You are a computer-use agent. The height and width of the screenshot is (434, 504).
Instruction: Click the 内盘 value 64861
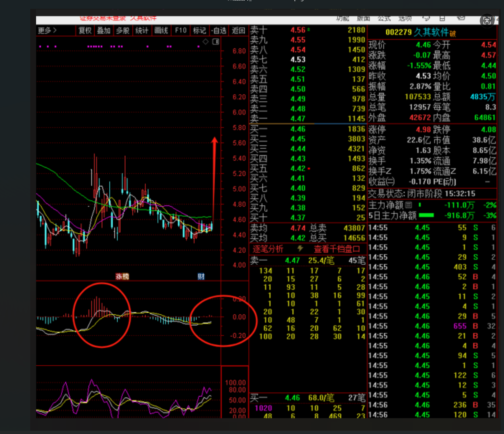485,118
